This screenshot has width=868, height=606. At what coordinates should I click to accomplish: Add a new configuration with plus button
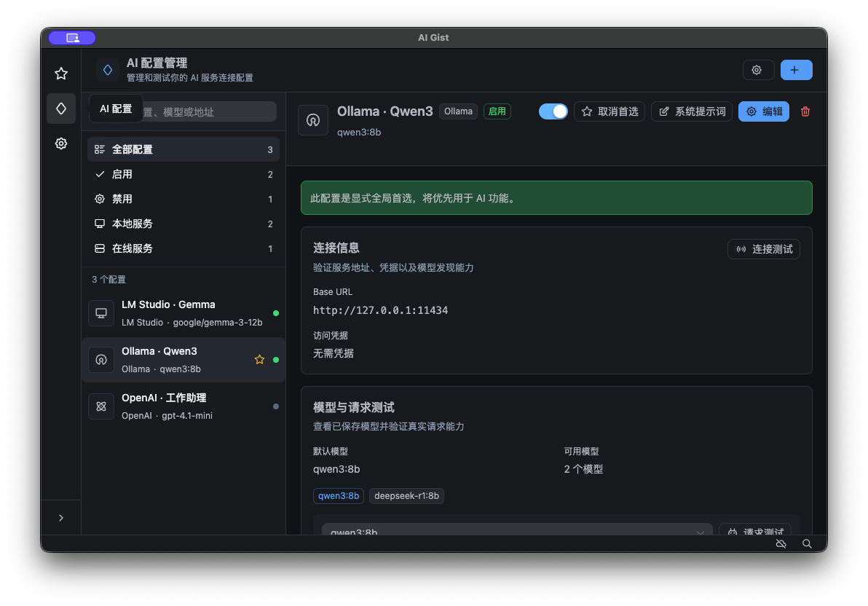coord(795,70)
